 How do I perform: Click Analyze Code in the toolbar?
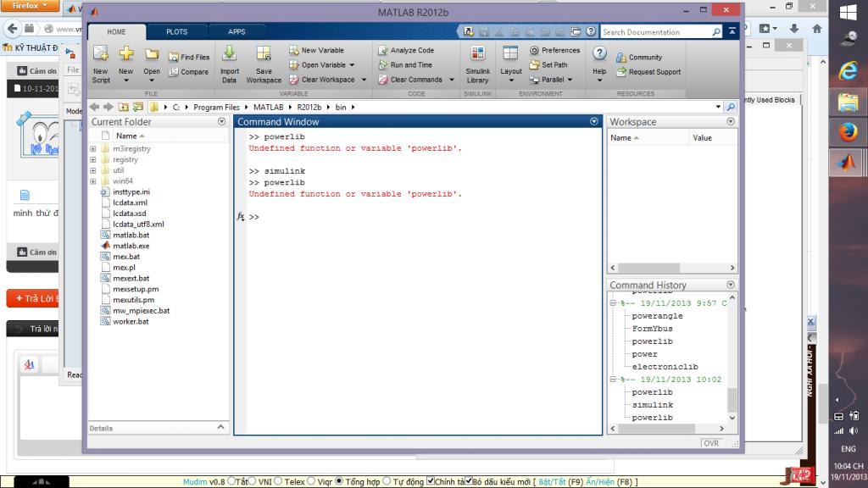(x=406, y=51)
